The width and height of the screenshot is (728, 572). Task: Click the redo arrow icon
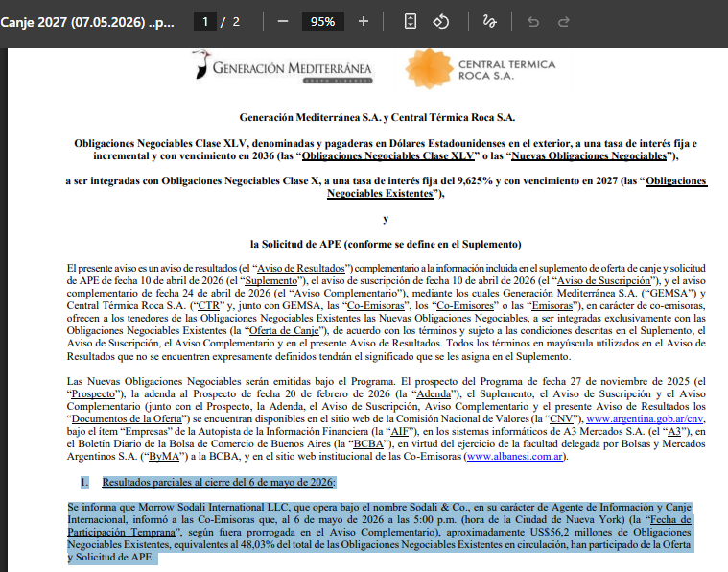[x=564, y=22]
